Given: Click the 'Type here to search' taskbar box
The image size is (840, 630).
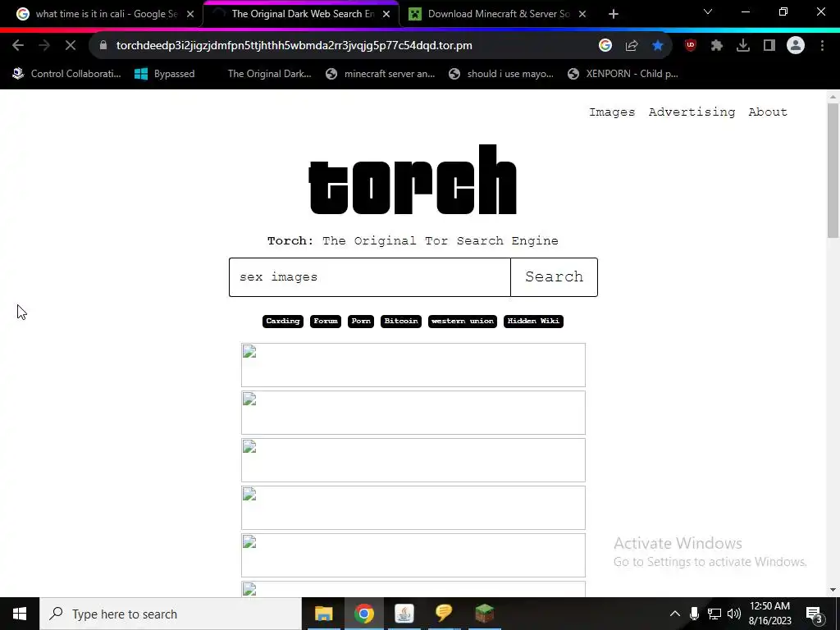Looking at the screenshot, I should coord(171,614).
